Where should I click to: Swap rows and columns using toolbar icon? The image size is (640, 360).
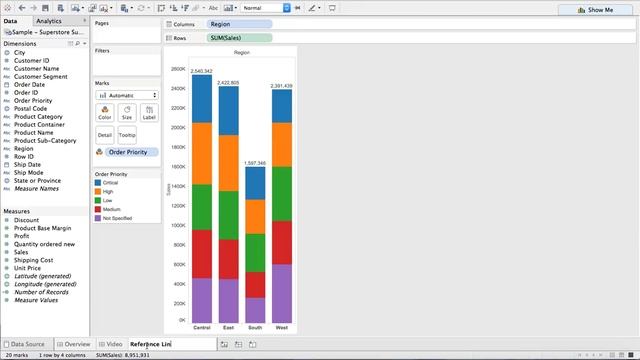(162, 8)
